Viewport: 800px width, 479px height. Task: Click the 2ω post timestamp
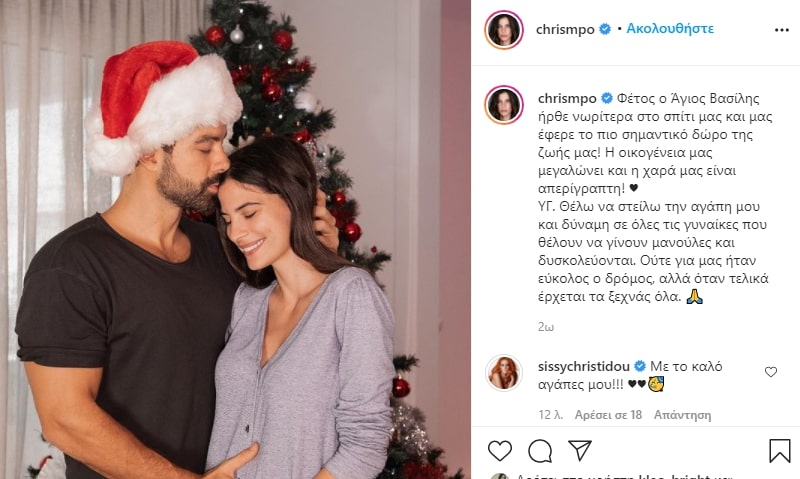click(545, 326)
